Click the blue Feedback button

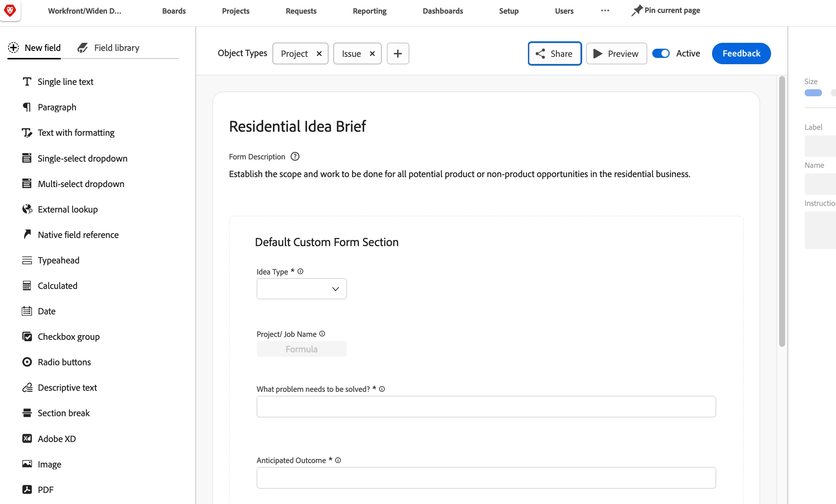click(x=741, y=54)
